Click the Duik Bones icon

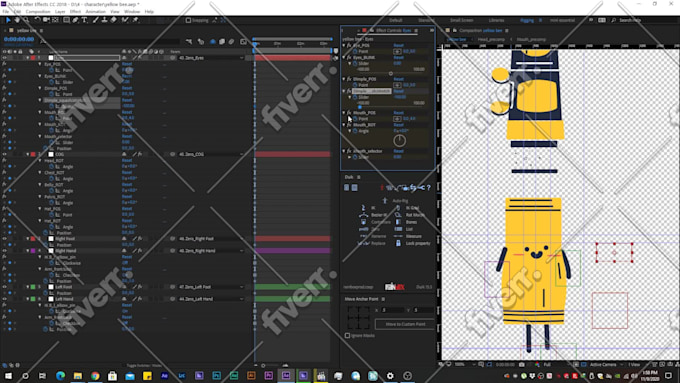pos(398,222)
